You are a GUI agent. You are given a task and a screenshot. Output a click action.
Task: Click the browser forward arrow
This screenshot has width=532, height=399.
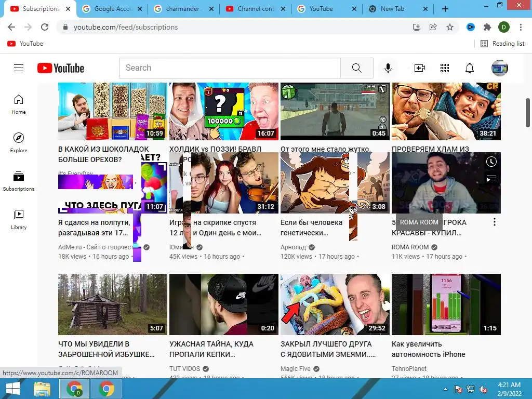pyautogui.click(x=28, y=27)
